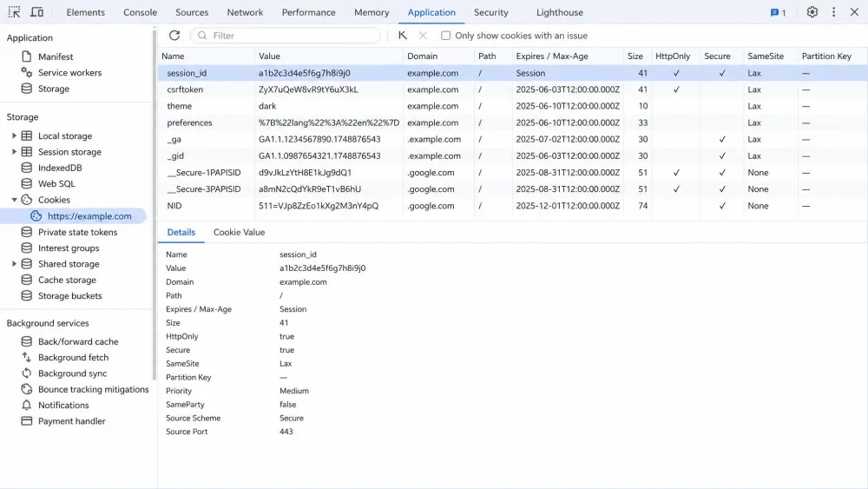Enable Only show cookies with an issue
The height and width of the screenshot is (489, 868).
pos(445,36)
